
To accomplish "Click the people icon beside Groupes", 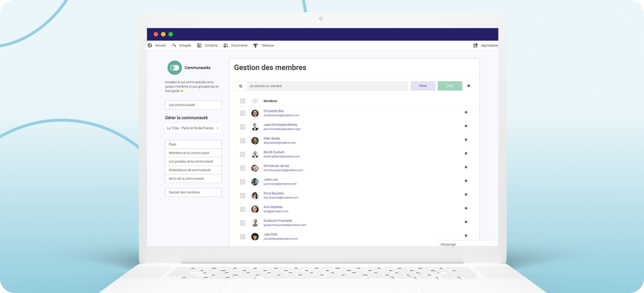I will pyautogui.click(x=174, y=45).
